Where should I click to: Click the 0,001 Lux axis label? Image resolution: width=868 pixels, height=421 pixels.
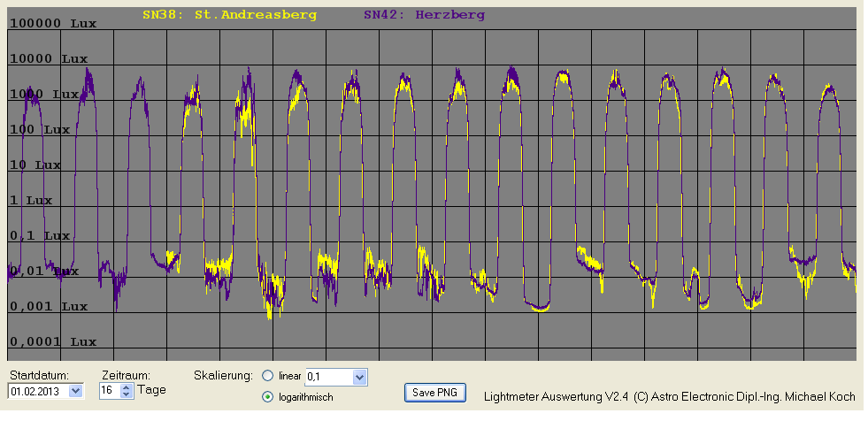pos(48,307)
